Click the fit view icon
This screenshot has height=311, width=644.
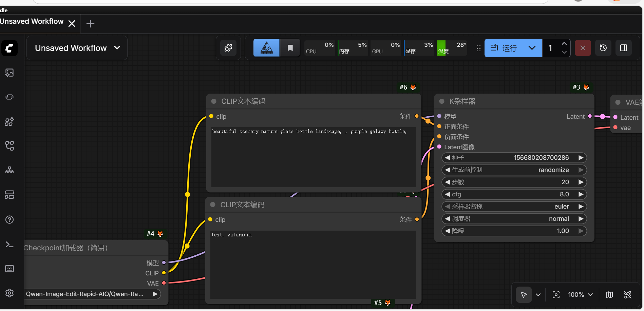[x=556, y=295]
